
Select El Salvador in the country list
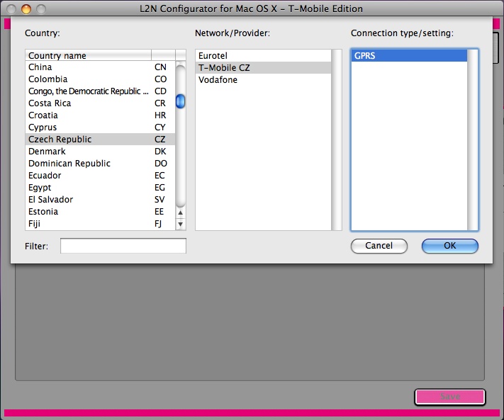point(100,200)
